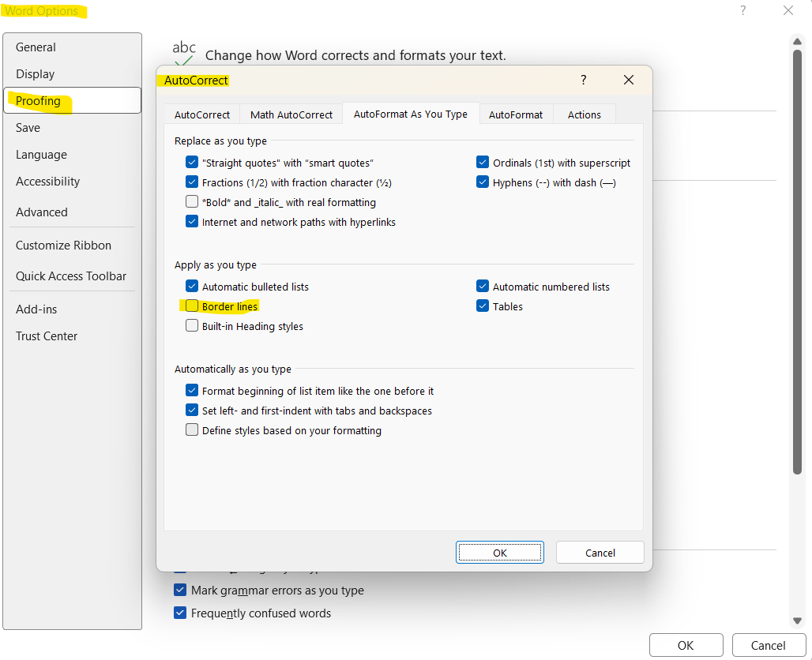Uncheck Format beginning of list item option

click(x=192, y=390)
